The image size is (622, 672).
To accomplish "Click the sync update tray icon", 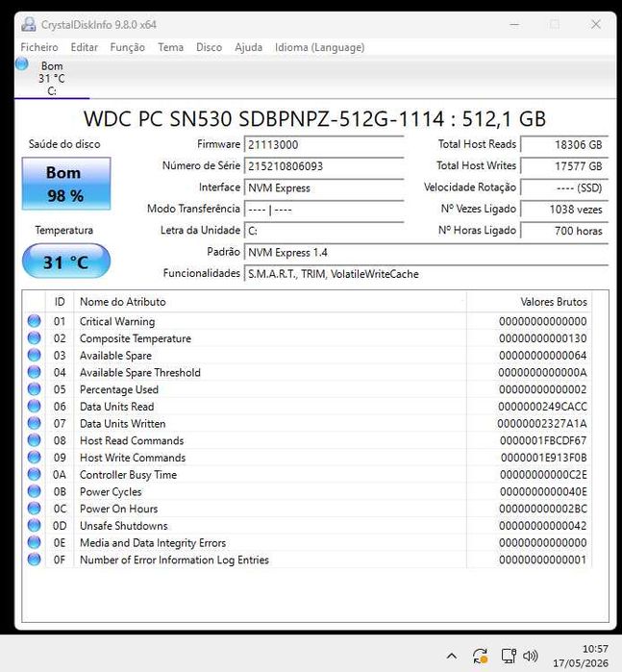I will (480, 656).
